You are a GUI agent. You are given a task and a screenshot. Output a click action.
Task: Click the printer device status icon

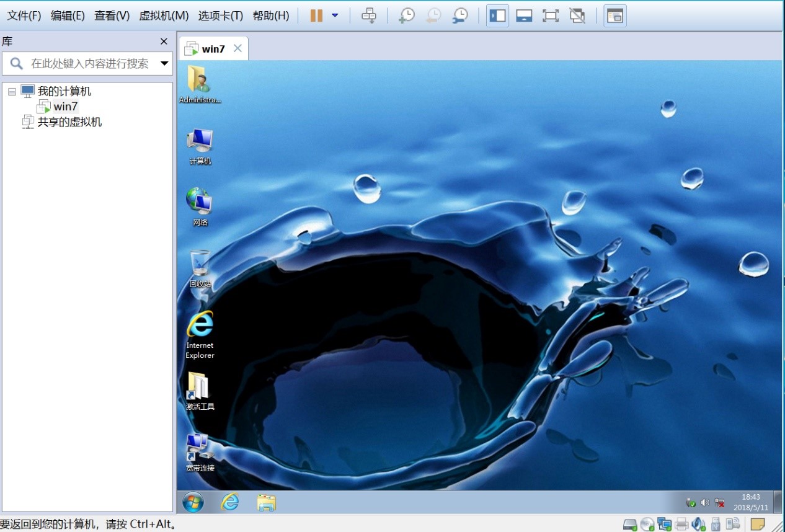682,525
